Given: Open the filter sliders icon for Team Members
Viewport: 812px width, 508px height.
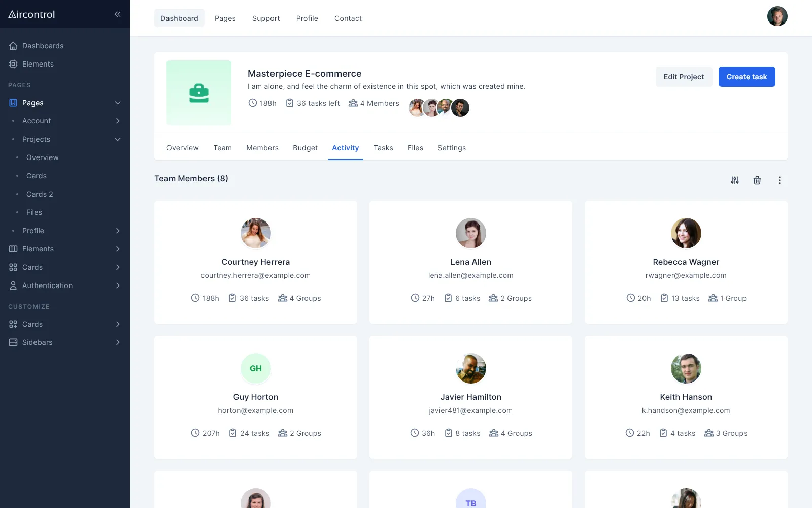Looking at the screenshot, I should coord(735,180).
